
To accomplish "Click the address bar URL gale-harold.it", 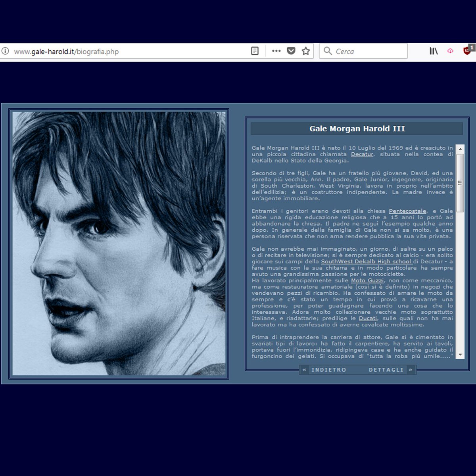I will click(66, 52).
